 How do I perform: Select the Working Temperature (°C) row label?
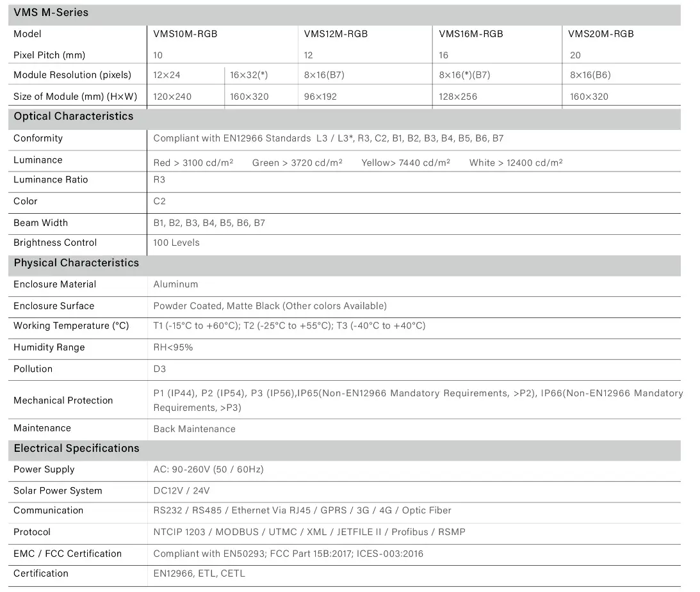pos(71,326)
